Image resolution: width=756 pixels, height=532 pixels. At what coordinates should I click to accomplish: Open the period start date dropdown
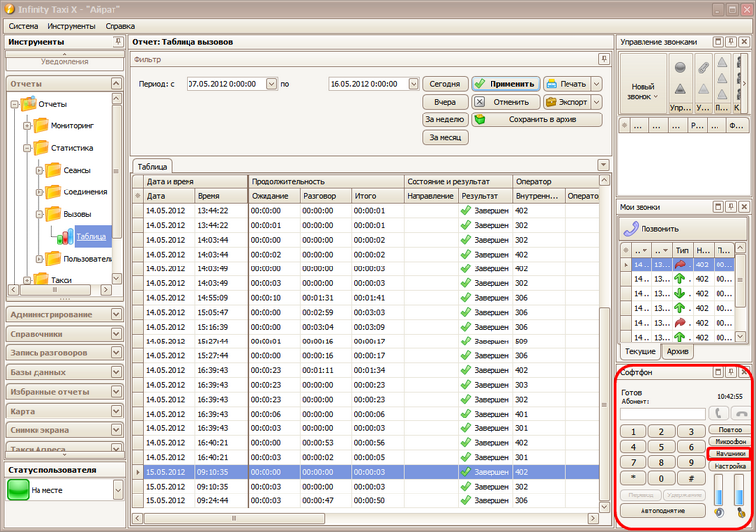tap(272, 84)
